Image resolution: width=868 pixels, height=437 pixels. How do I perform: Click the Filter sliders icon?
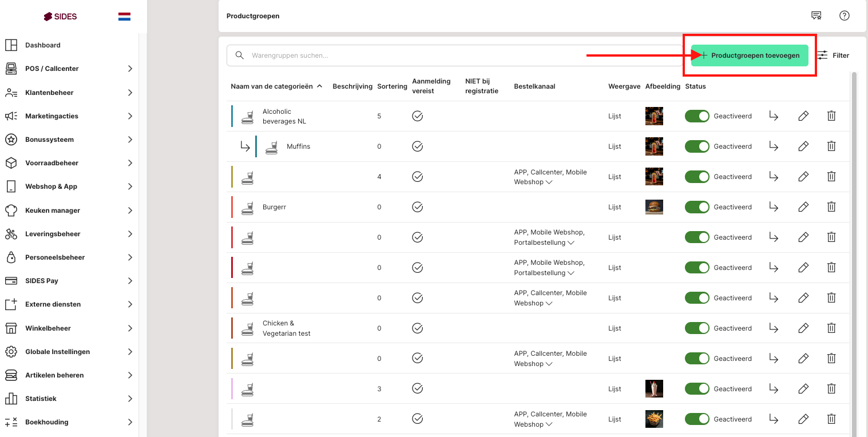(822, 55)
